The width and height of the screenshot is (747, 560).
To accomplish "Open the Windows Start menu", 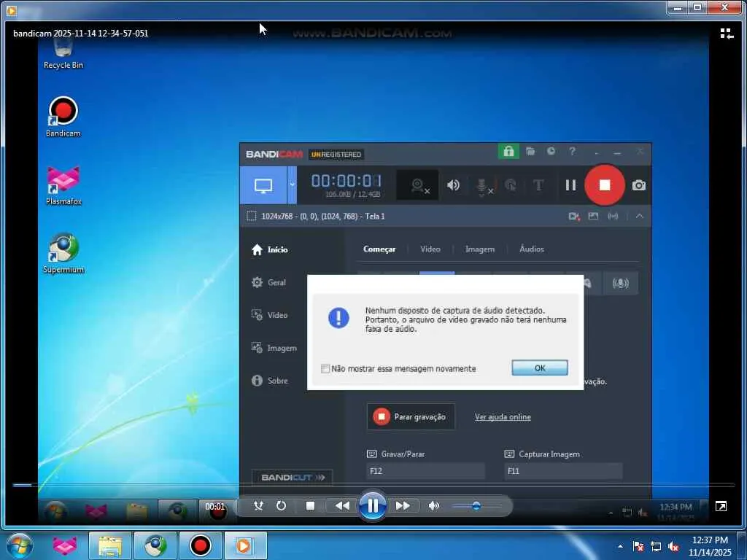I will click(x=20, y=545).
